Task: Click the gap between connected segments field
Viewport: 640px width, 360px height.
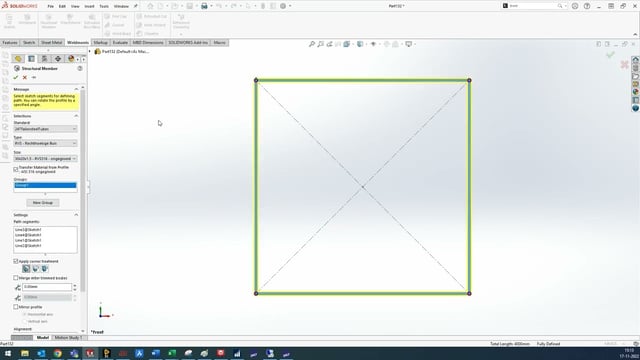Action: (x=47, y=287)
